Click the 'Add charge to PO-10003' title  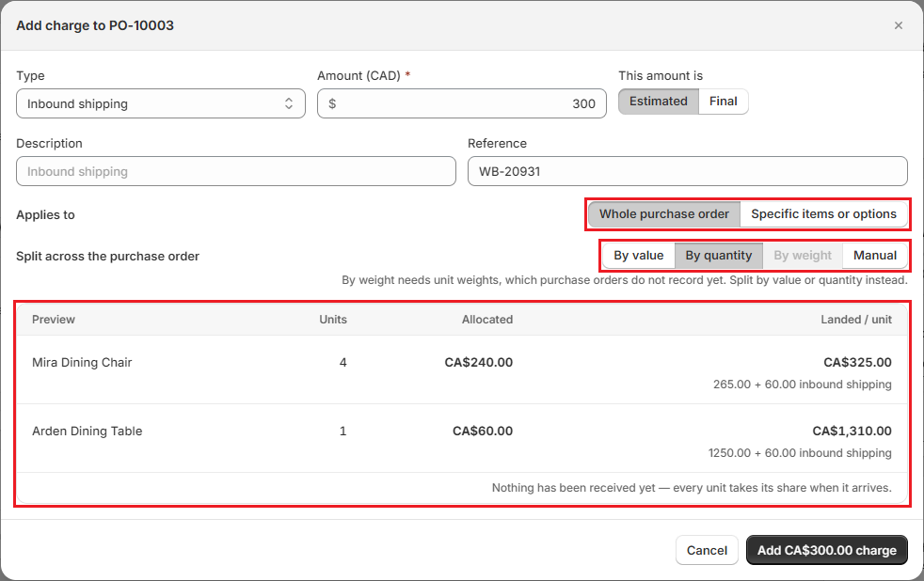coord(95,25)
